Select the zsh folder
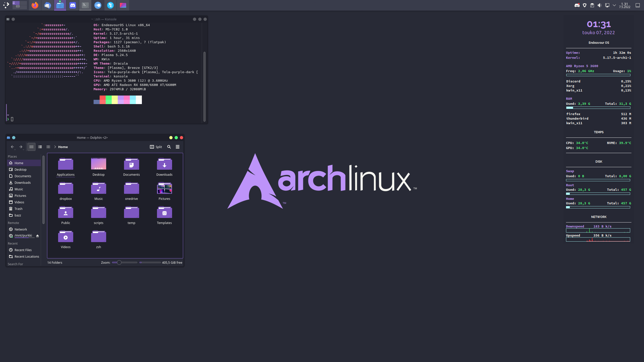This screenshot has height=362, width=644. tap(99, 239)
